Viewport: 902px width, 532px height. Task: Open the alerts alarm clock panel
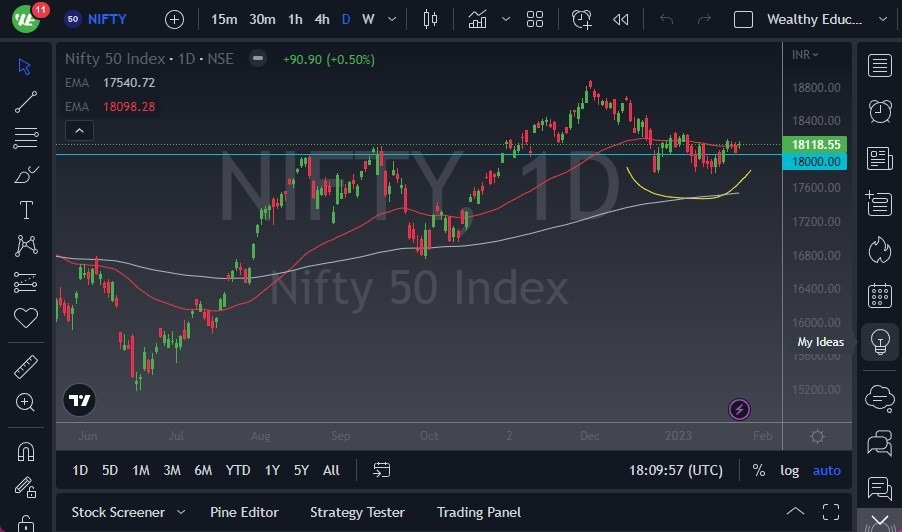tap(880, 111)
